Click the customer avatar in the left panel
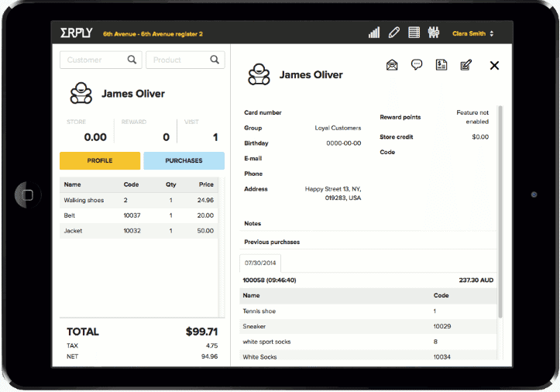 point(81,93)
